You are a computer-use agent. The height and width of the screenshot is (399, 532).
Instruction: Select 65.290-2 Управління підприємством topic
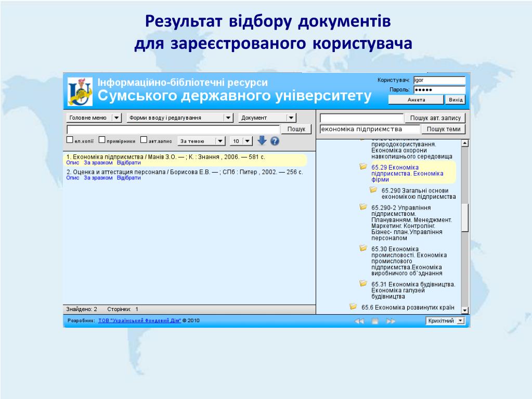411,223
